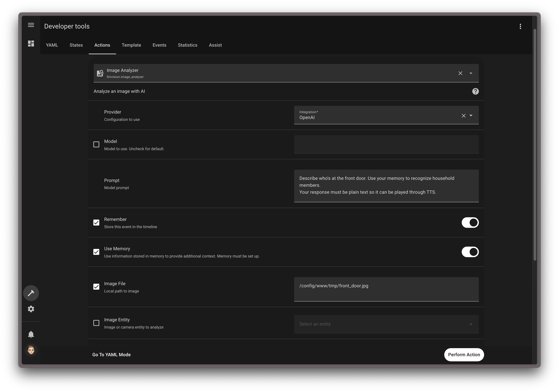559x392 pixels.
Task: Open the Template tab
Action: pos(131,45)
